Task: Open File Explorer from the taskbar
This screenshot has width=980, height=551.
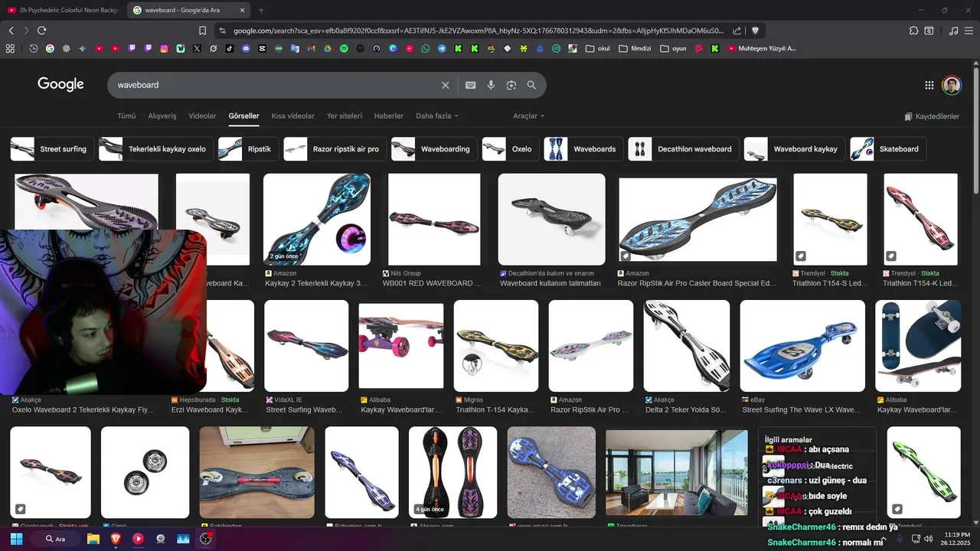Action: tap(93, 539)
